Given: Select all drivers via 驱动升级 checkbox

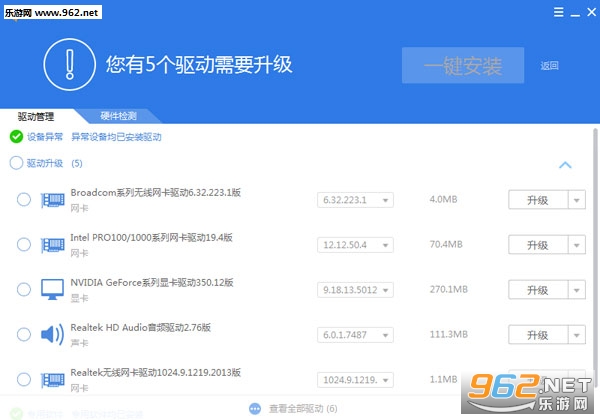Looking at the screenshot, I should point(16,163).
